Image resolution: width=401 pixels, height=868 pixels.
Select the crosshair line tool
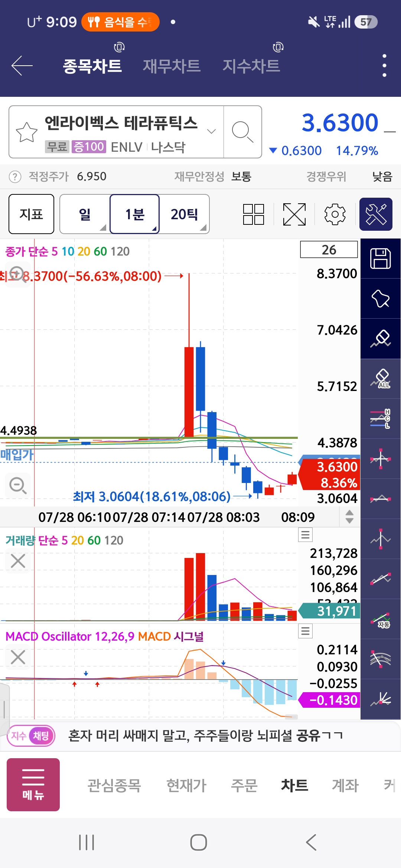click(381, 459)
